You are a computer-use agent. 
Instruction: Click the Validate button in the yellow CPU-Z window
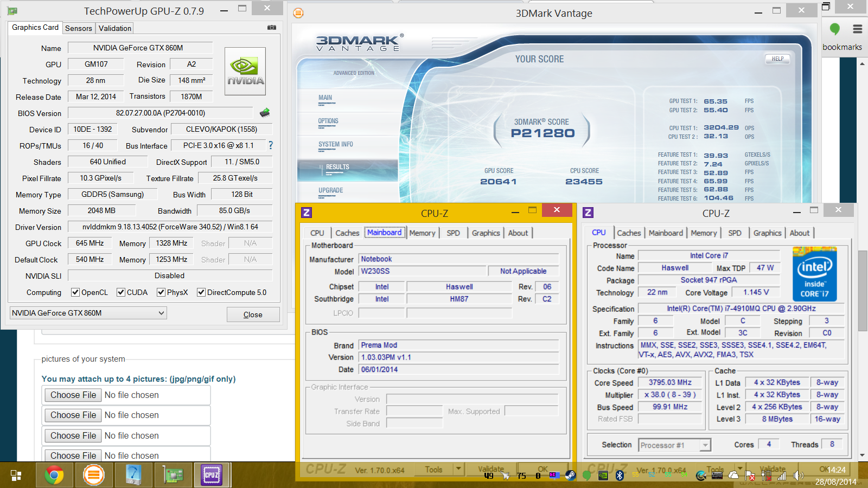coord(490,469)
